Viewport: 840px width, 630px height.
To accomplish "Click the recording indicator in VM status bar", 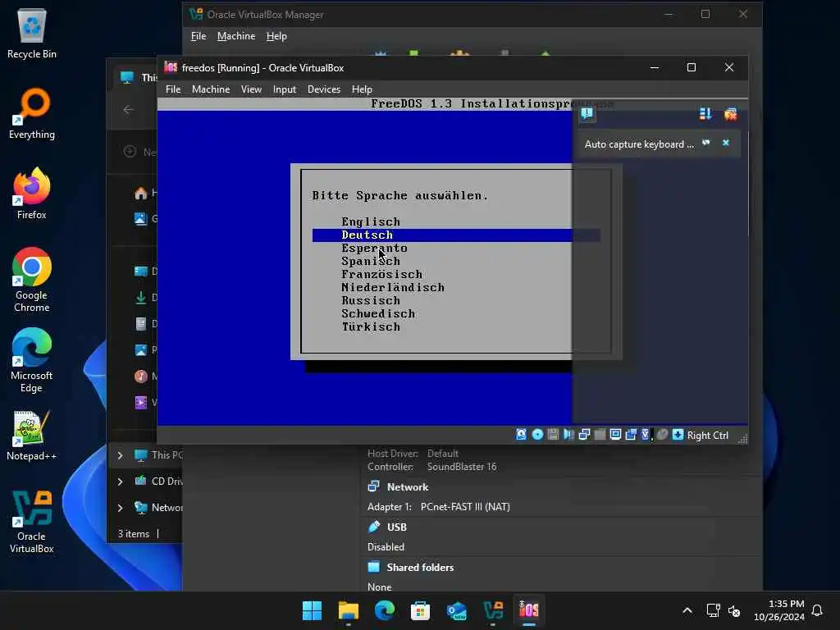I will coord(631,435).
